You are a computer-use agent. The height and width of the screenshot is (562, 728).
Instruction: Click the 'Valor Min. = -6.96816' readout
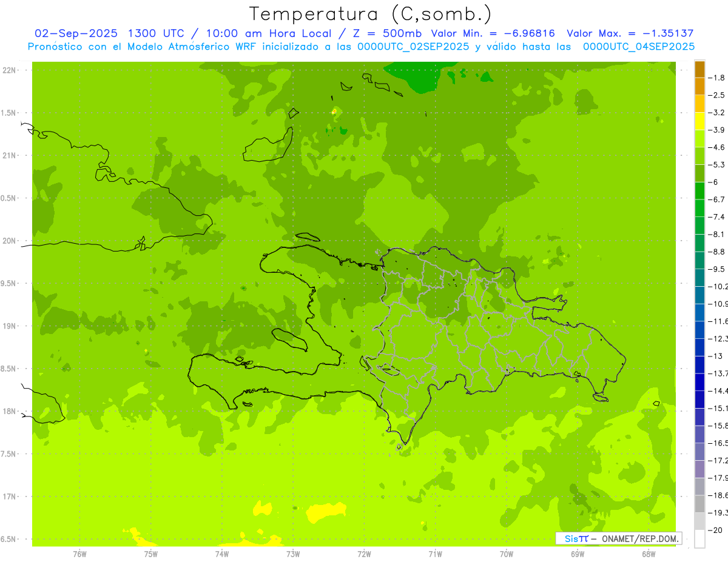point(493,33)
